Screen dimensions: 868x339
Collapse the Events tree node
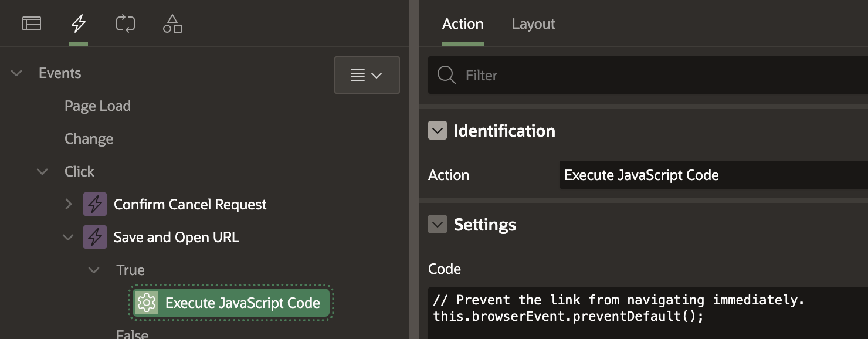coord(17,73)
